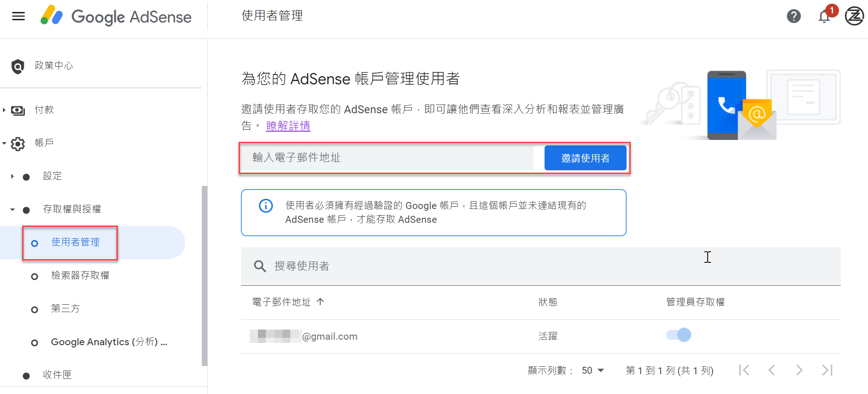Expand the 付款 menu arrow
This screenshot has height=394, width=868.
(4, 110)
